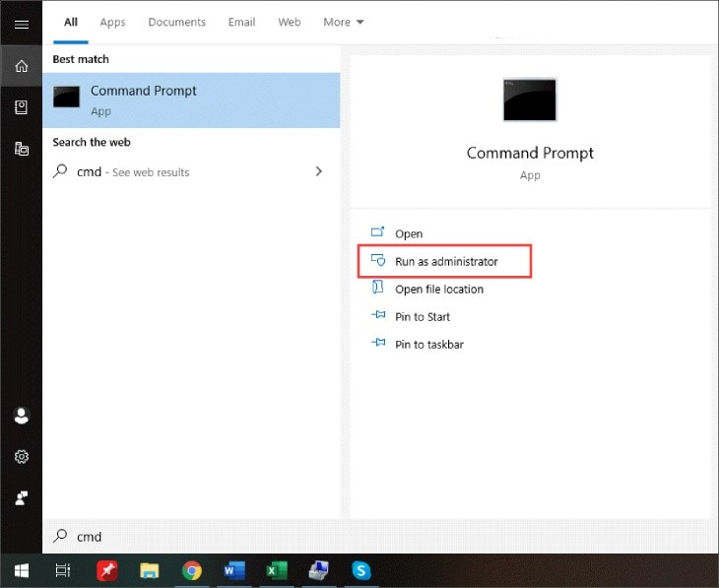Click the Command Prompt title in the preview pane

[x=530, y=154]
